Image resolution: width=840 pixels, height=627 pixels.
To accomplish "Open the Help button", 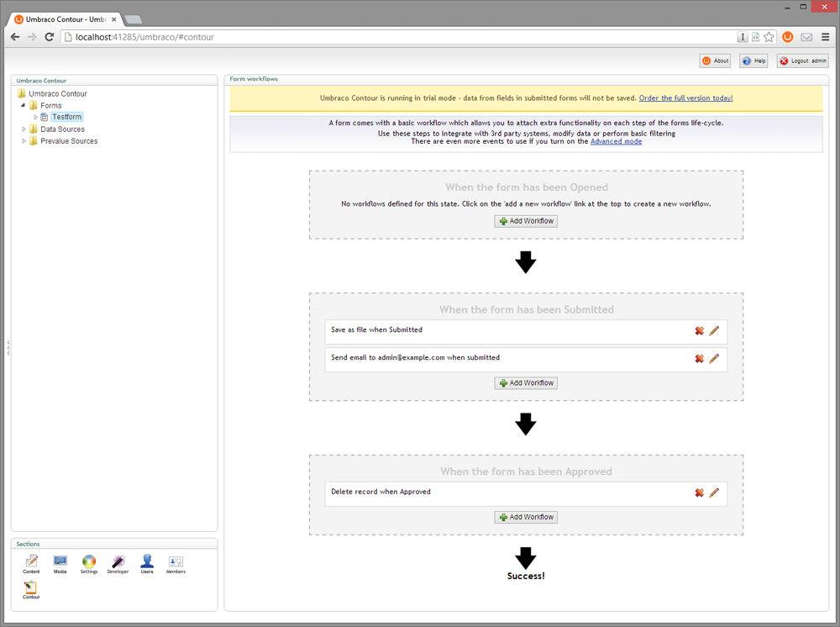I will click(753, 61).
